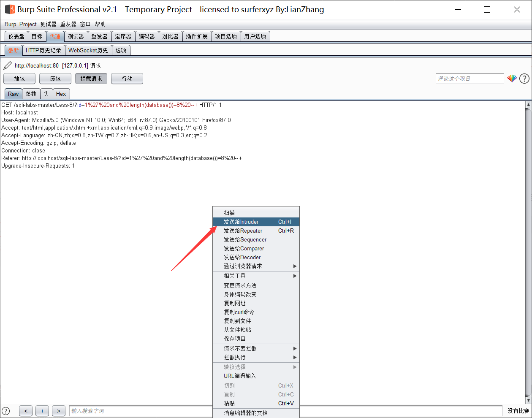This screenshot has width=532, height=418.
Task: Switch to the 仪表盘 tab
Action: [x=16, y=36]
